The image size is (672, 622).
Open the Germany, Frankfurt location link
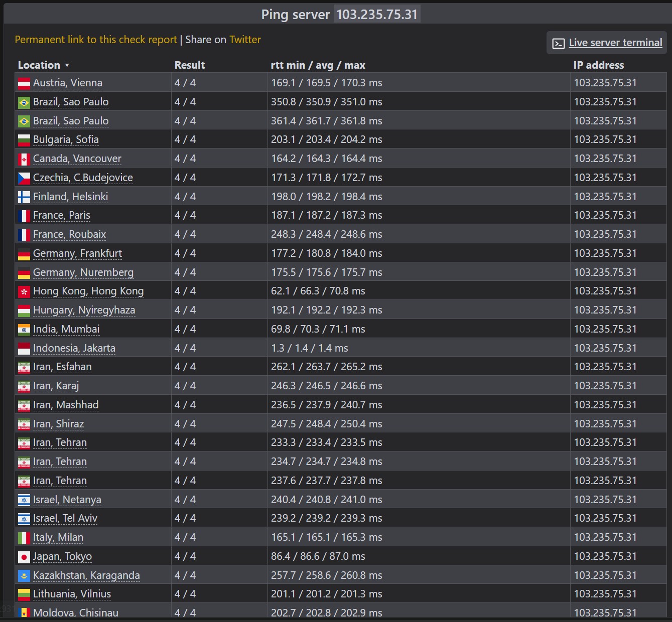coord(77,253)
